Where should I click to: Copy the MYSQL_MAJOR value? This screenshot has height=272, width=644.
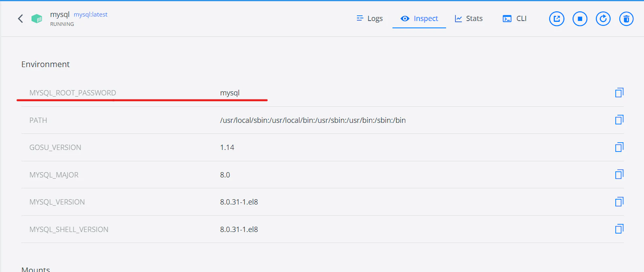click(619, 174)
